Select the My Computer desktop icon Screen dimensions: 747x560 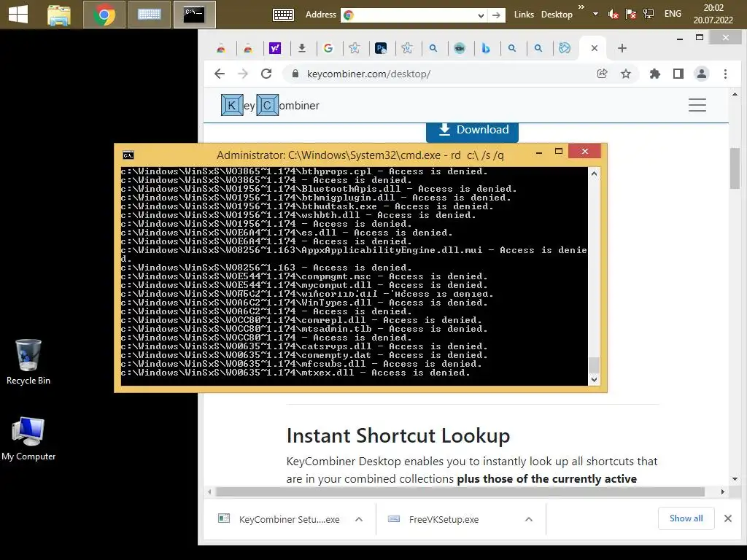(28, 438)
